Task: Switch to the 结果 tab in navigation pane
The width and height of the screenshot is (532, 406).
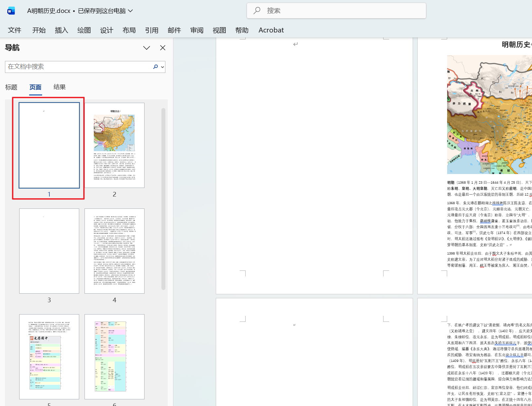Action: coord(59,87)
